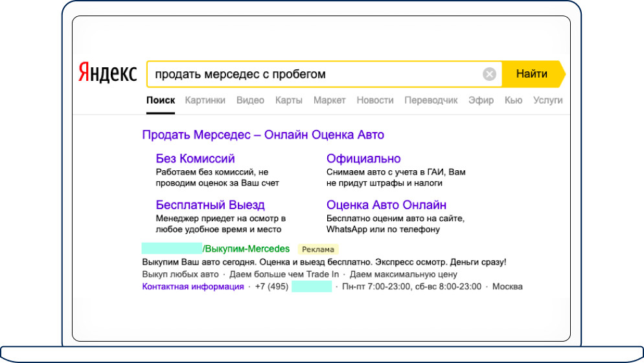Go to the Услуги tab
Screen dimensions: 644x363
pyautogui.click(x=547, y=100)
